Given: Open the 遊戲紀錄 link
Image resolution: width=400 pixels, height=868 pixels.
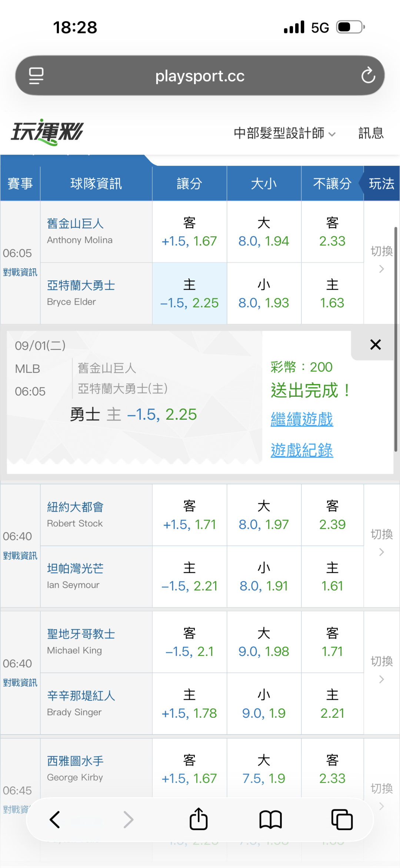Looking at the screenshot, I should coord(302,450).
